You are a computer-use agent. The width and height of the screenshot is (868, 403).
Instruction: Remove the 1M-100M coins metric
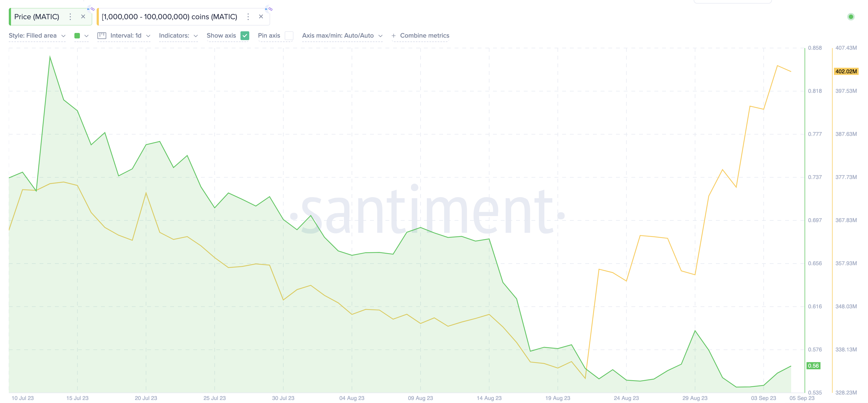[x=261, y=17]
